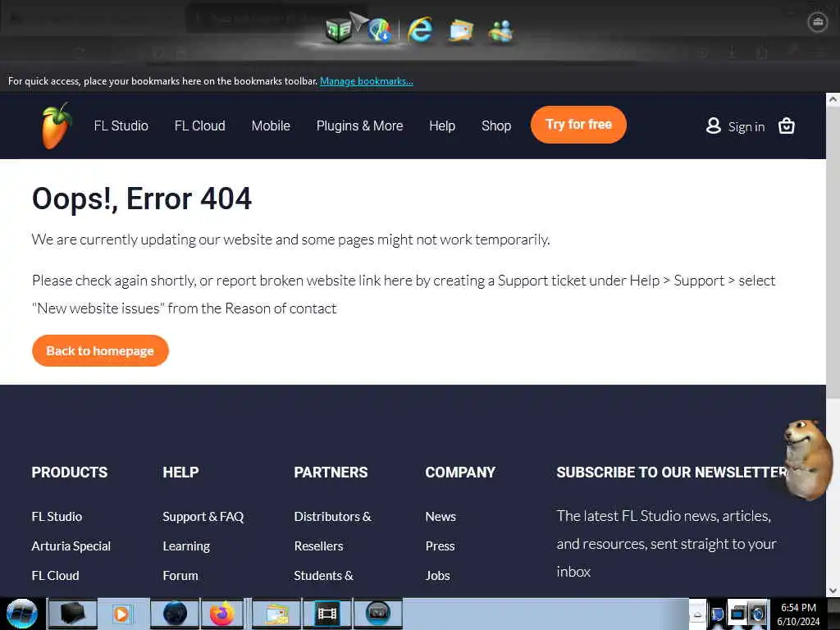The width and height of the screenshot is (840, 630).
Task: Open the media player taskbar icon
Action: [122, 614]
